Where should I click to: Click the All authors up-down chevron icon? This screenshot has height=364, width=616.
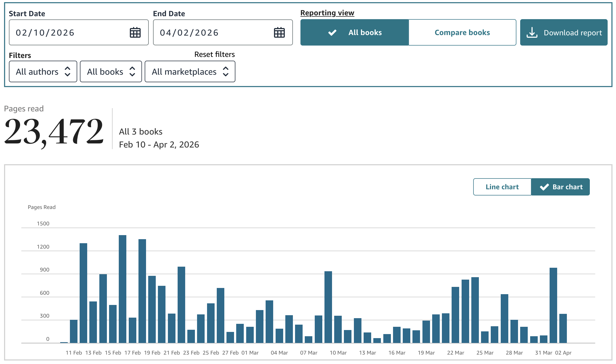67,72
